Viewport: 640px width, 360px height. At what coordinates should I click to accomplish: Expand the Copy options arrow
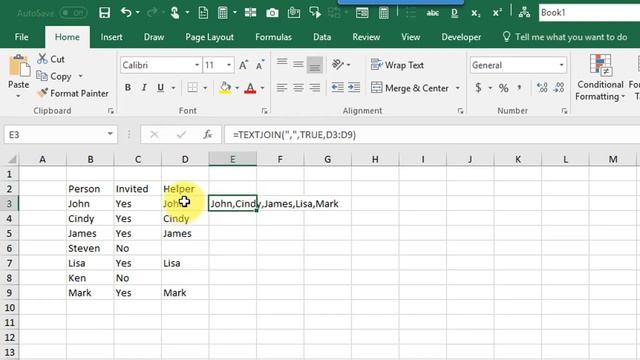point(80,76)
